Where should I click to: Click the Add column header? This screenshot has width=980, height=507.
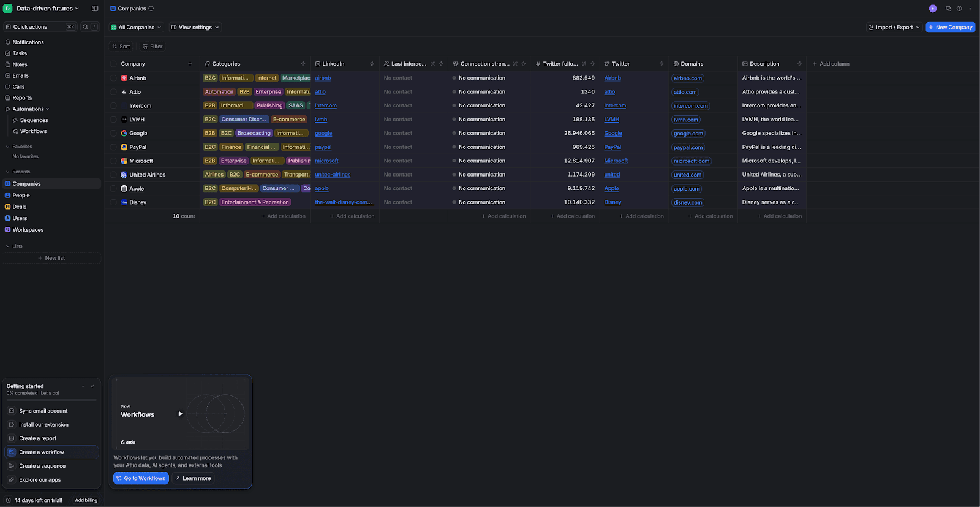click(831, 64)
